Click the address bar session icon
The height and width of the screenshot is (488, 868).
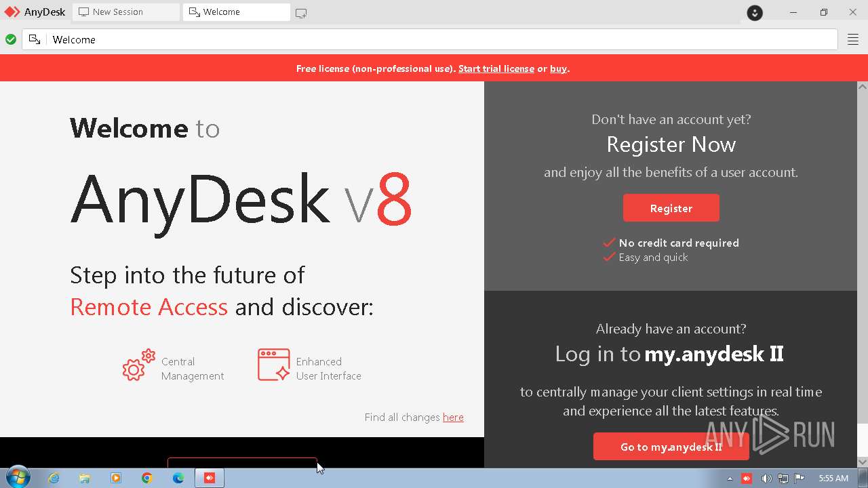35,39
